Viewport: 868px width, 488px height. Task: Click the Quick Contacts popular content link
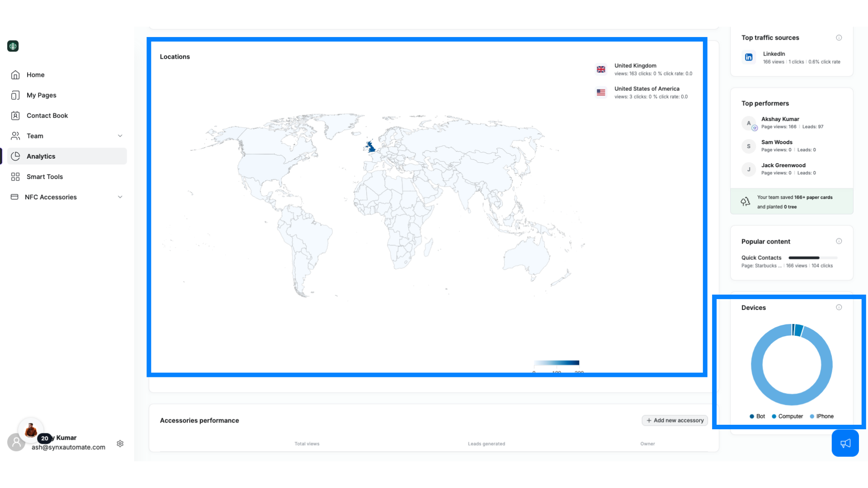click(x=762, y=258)
